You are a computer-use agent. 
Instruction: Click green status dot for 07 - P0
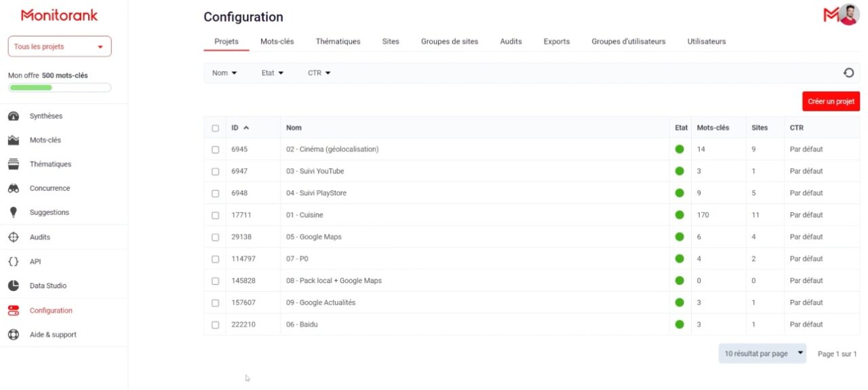679,258
